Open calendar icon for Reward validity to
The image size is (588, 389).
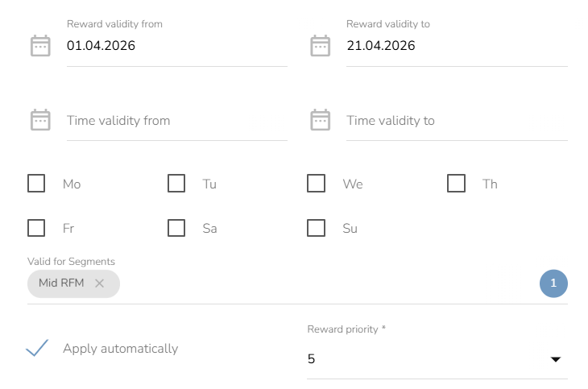click(x=321, y=46)
